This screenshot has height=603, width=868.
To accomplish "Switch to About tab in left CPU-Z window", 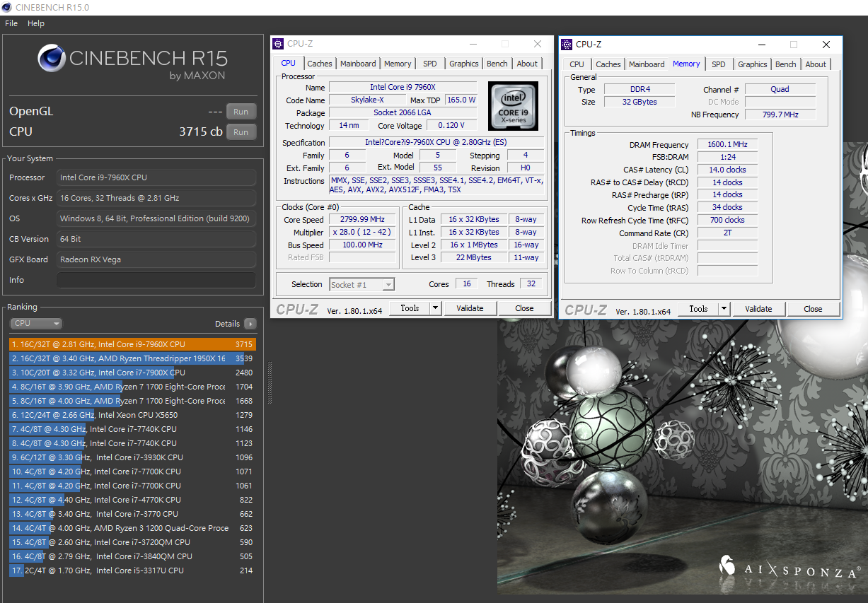I will point(527,64).
